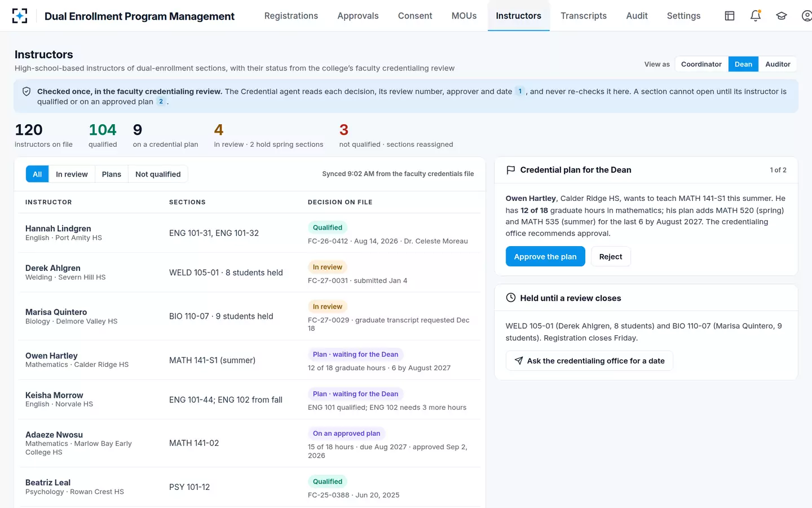Approve the plan for Owen Hartley
The image size is (812, 508).
(x=545, y=256)
